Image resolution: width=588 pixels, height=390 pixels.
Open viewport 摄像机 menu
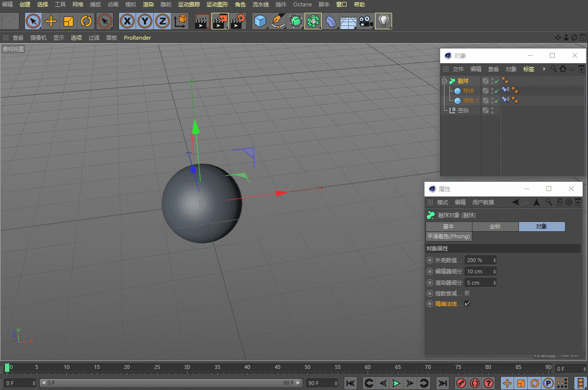point(38,38)
